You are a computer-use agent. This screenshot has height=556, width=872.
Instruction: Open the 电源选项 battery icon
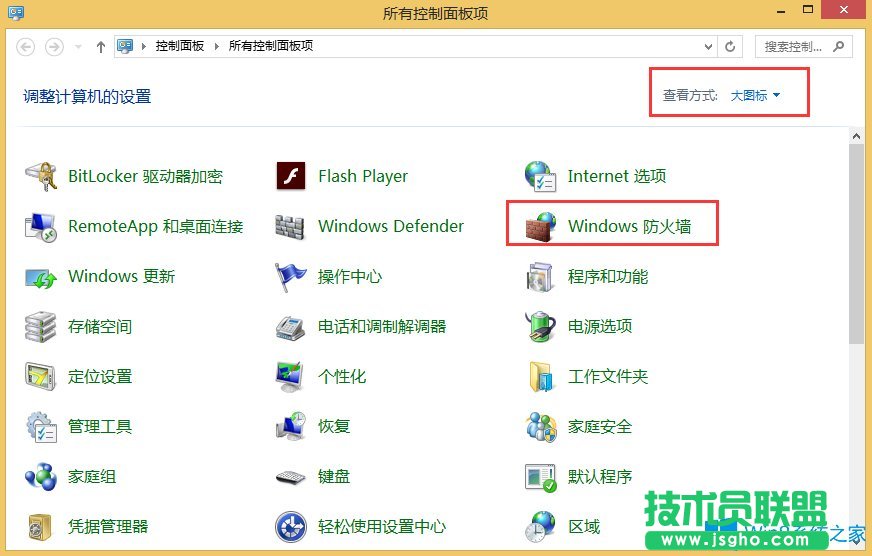(540, 326)
